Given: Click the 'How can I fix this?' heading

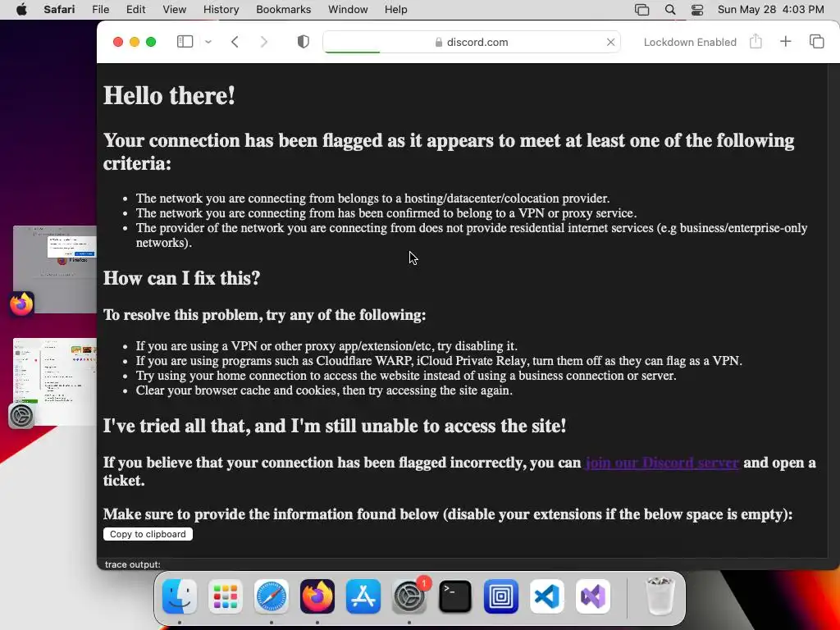Looking at the screenshot, I should 181,278.
